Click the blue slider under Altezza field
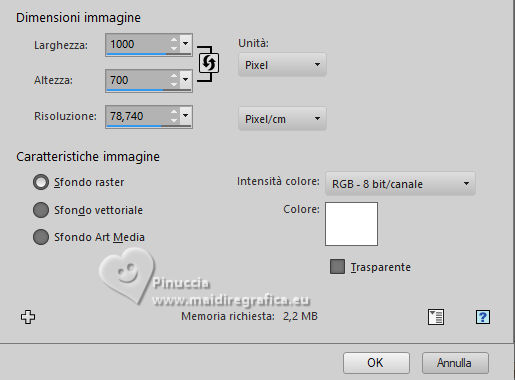Viewport: 515px width, 380px height. pyautogui.click(x=148, y=90)
